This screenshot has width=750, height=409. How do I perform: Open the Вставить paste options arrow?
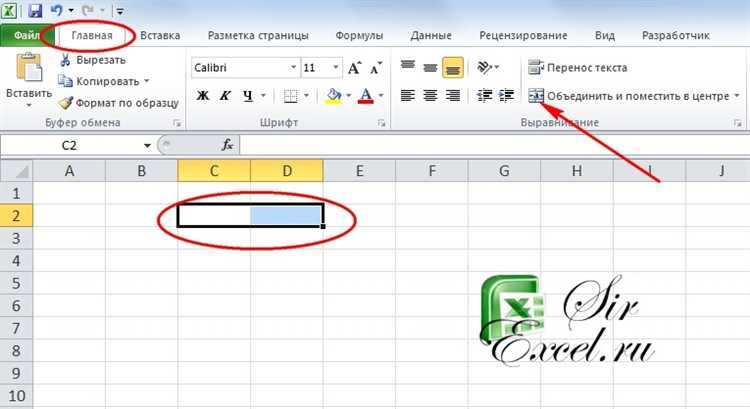click(29, 105)
